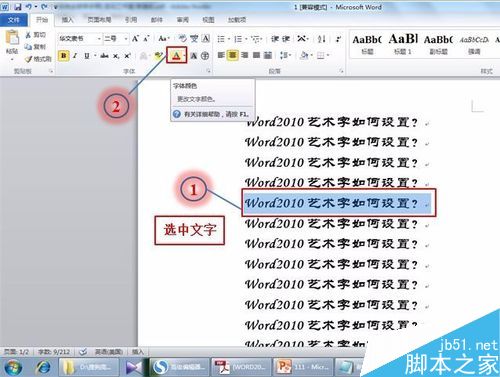Open the PowerPoint taskbar item

pyautogui.click(x=303, y=367)
